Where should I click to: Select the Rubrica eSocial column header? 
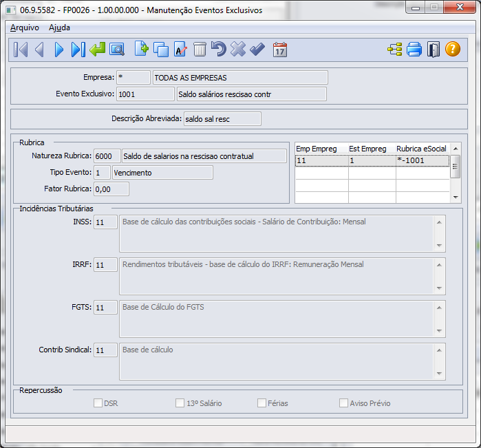click(423, 149)
